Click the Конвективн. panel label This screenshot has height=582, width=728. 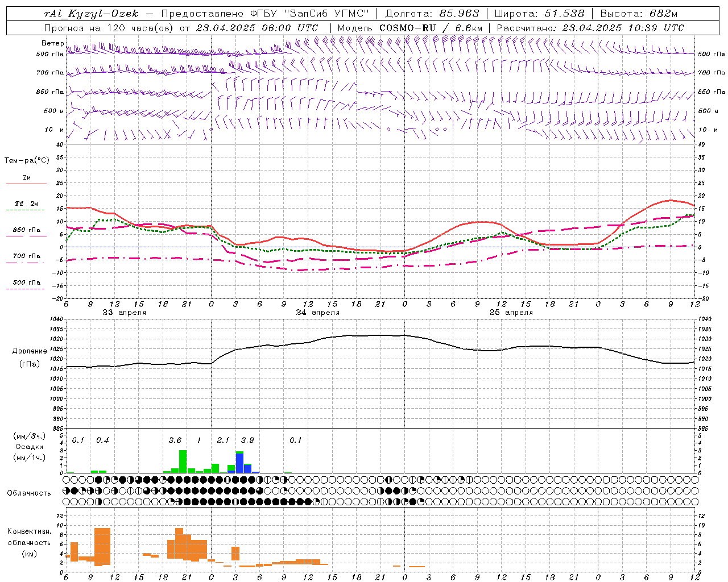pos(30,531)
